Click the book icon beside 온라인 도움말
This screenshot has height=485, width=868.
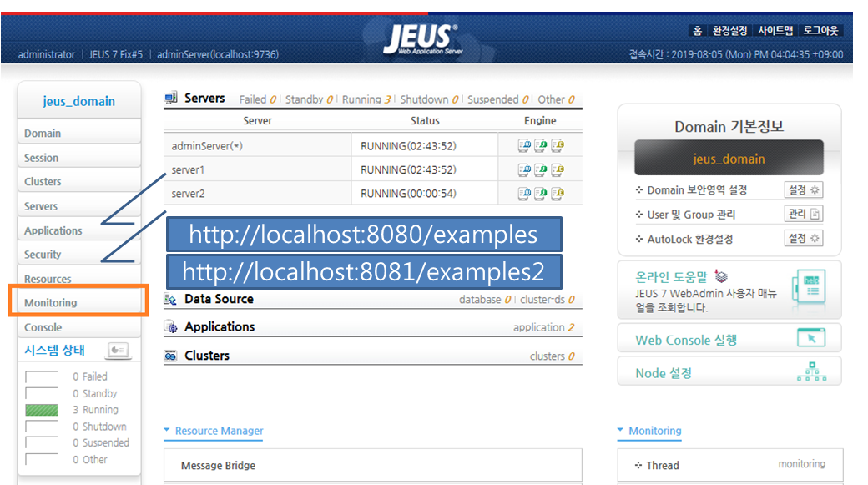[721, 275]
